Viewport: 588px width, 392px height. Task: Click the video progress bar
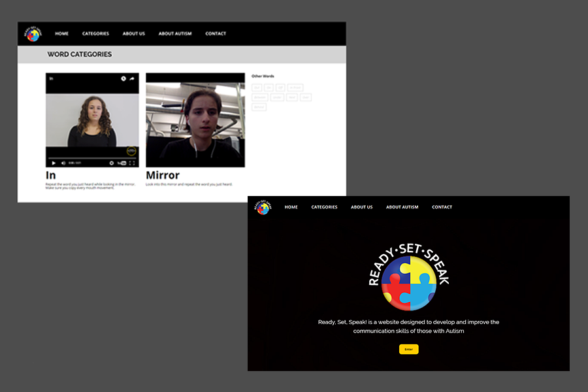pos(91,157)
